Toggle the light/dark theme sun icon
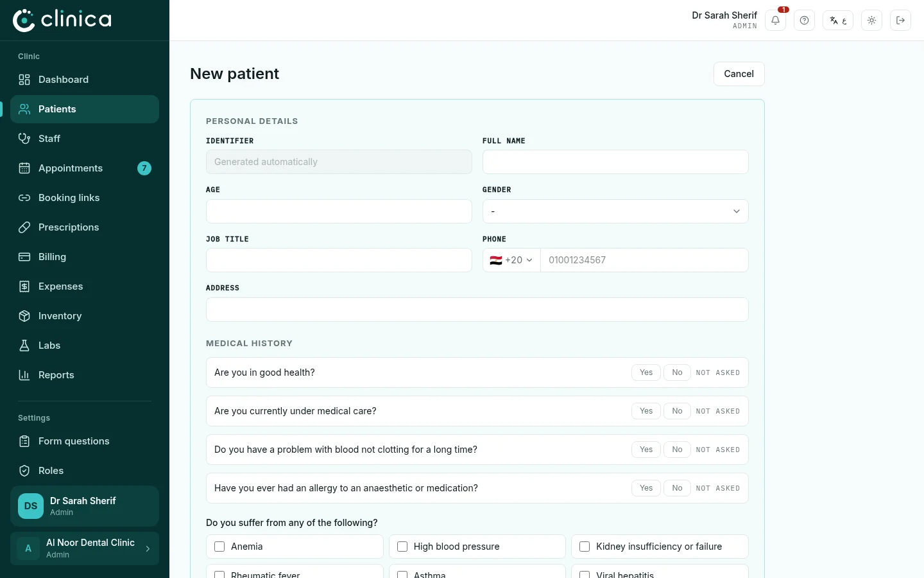The height and width of the screenshot is (578, 924). pos(871,21)
